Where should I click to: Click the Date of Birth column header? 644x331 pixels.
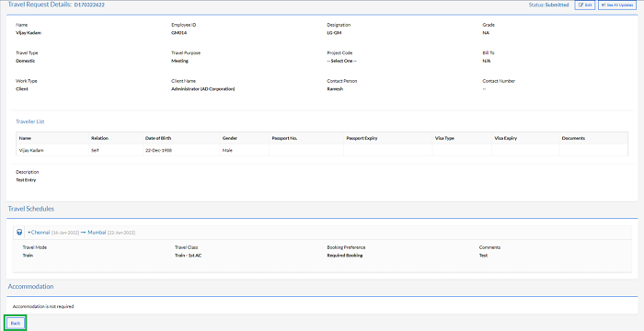157,138
